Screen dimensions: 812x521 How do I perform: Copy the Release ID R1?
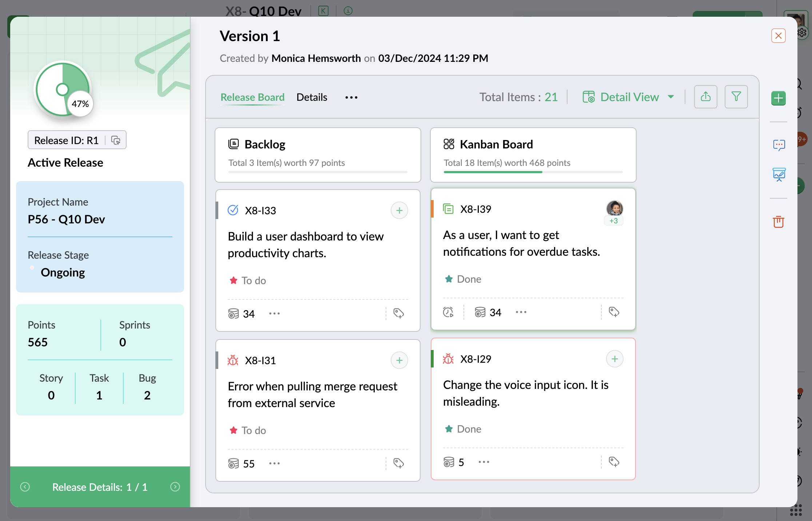point(116,140)
